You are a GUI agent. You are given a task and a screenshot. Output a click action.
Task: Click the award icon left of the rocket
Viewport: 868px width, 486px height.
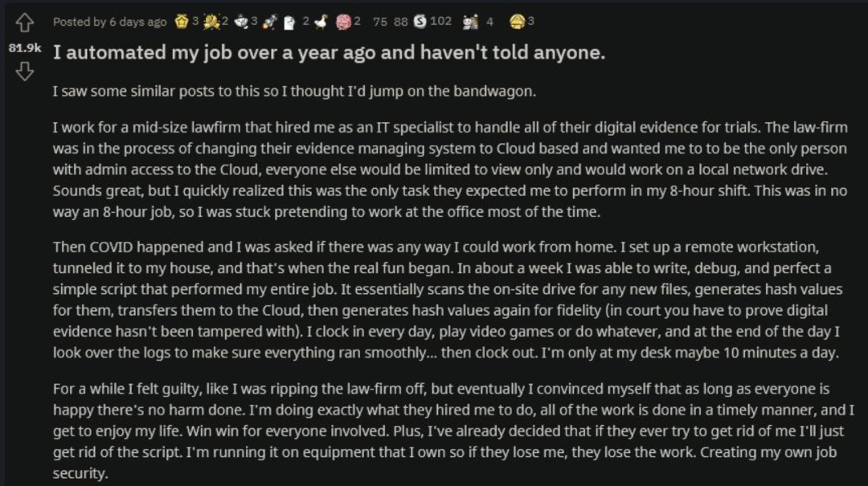tap(241, 22)
